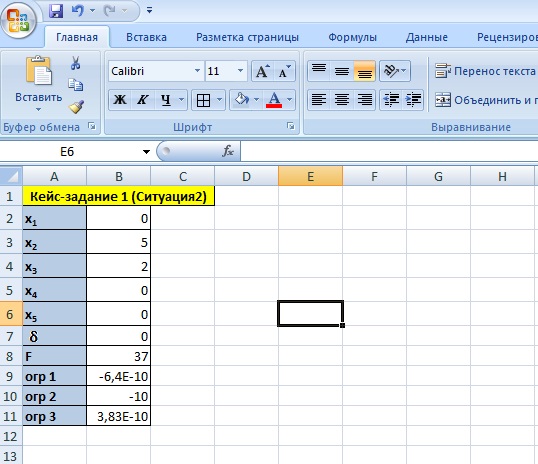Viewport: 538px width, 464px height.
Task: Save the workbook via floppy icon
Action: point(56,11)
